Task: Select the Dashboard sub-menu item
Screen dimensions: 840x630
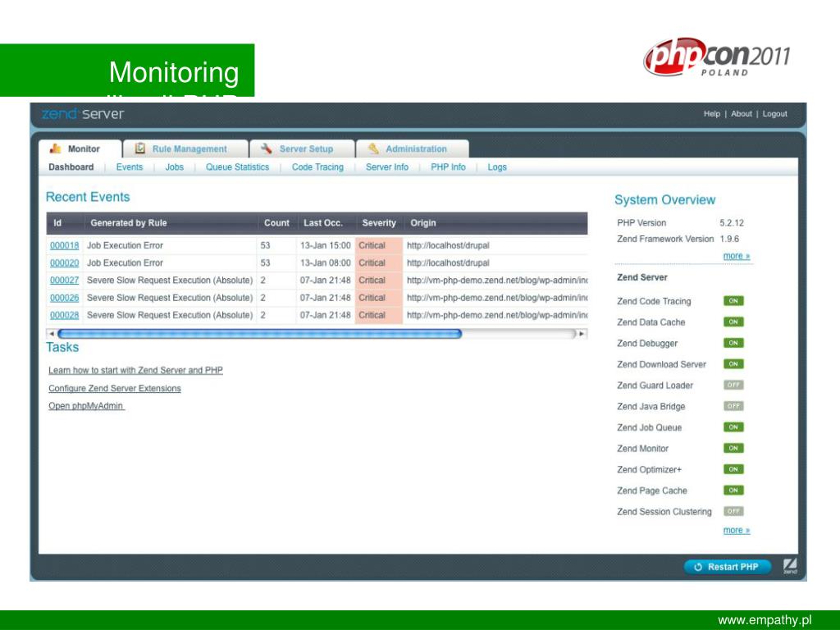Action: [x=71, y=167]
